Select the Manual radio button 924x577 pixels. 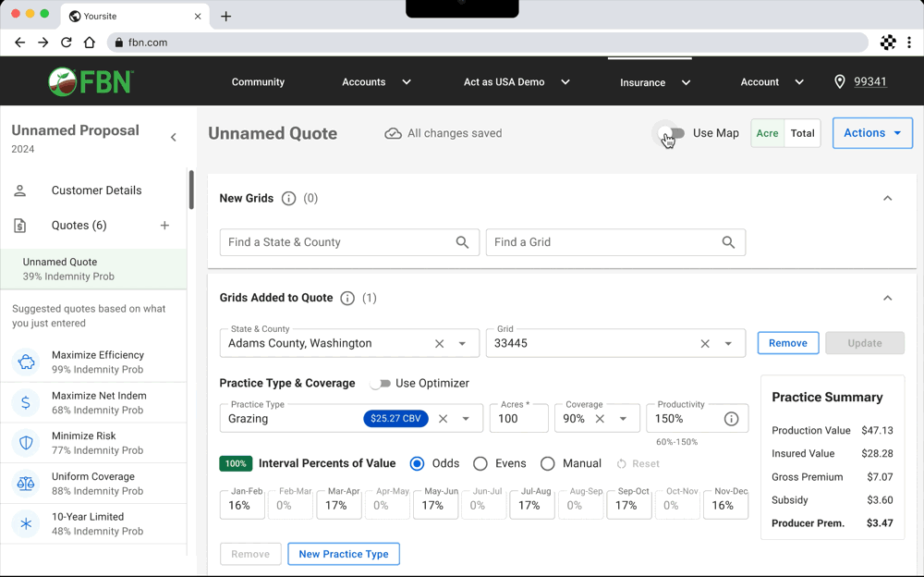click(x=547, y=463)
